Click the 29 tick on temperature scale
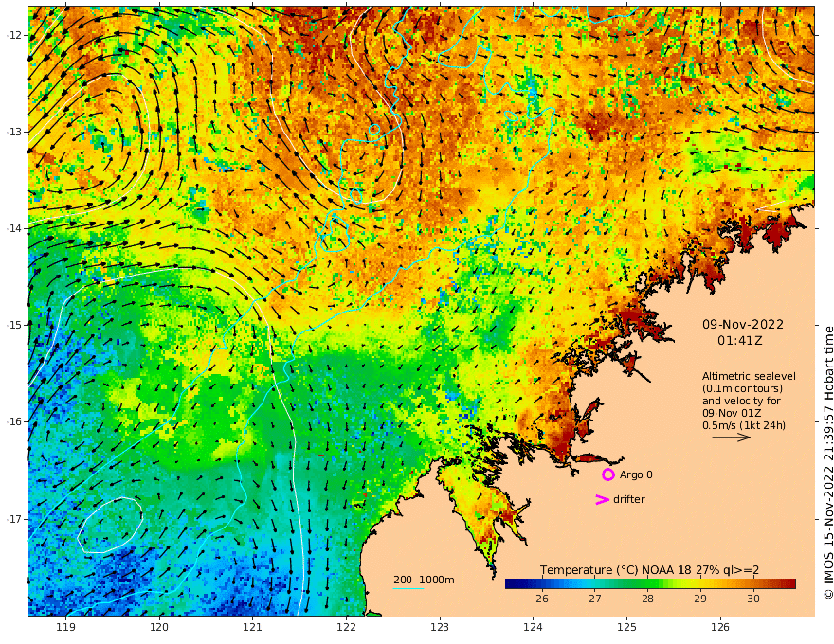This screenshot has width=834, height=644. point(700,599)
